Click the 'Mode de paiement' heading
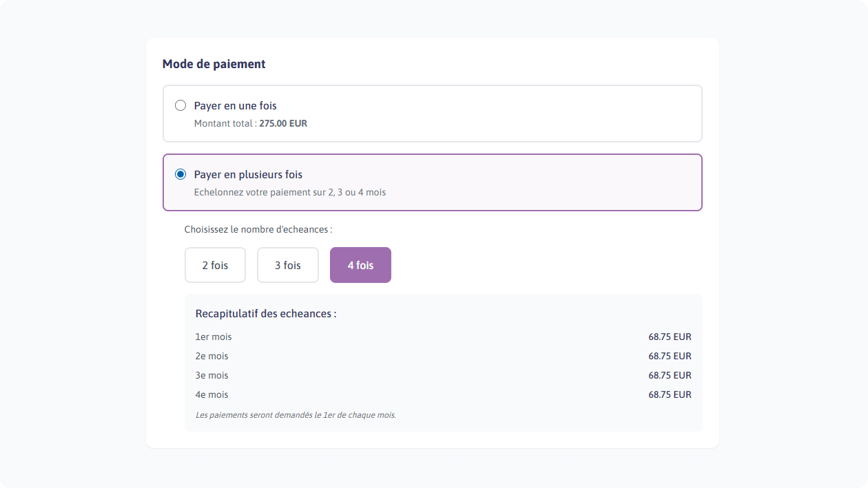Image resolution: width=868 pixels, height=488 pixels. pyautogui.click(x=214, y=64)
